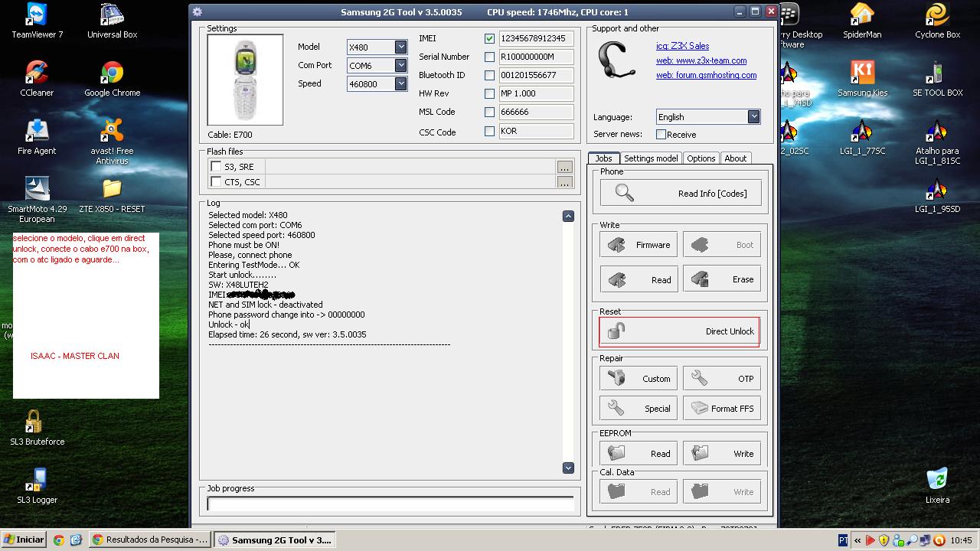Toggle the Bluetooth ID checkbox
This screenshot has width=980, height=551.
tap(489, 75)
